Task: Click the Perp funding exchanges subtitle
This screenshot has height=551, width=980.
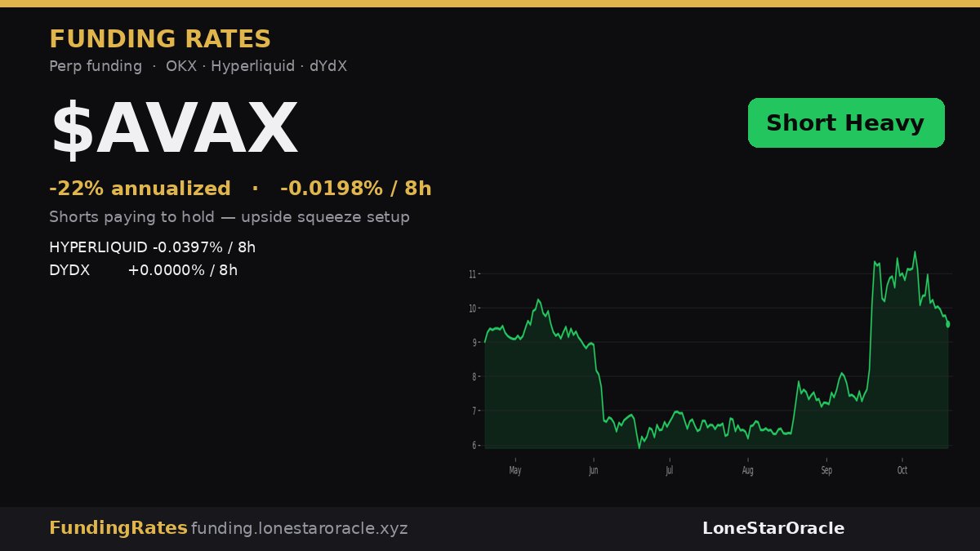Action: coord(198,67)
